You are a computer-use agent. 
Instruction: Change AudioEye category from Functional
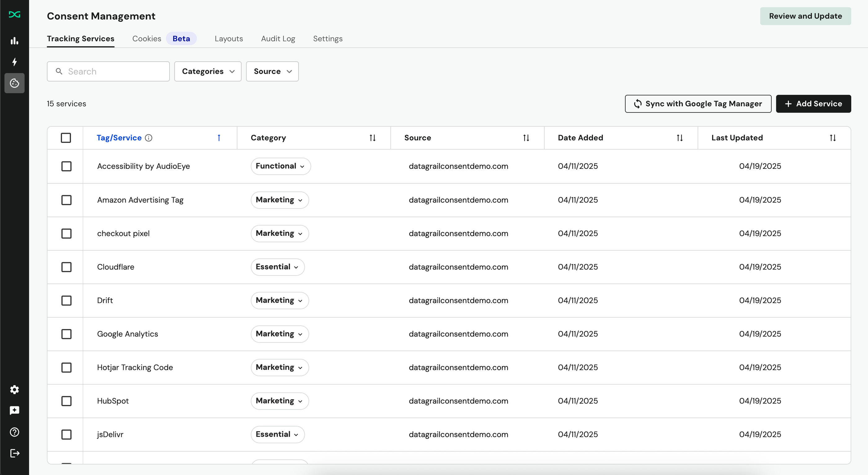(281, 166)
